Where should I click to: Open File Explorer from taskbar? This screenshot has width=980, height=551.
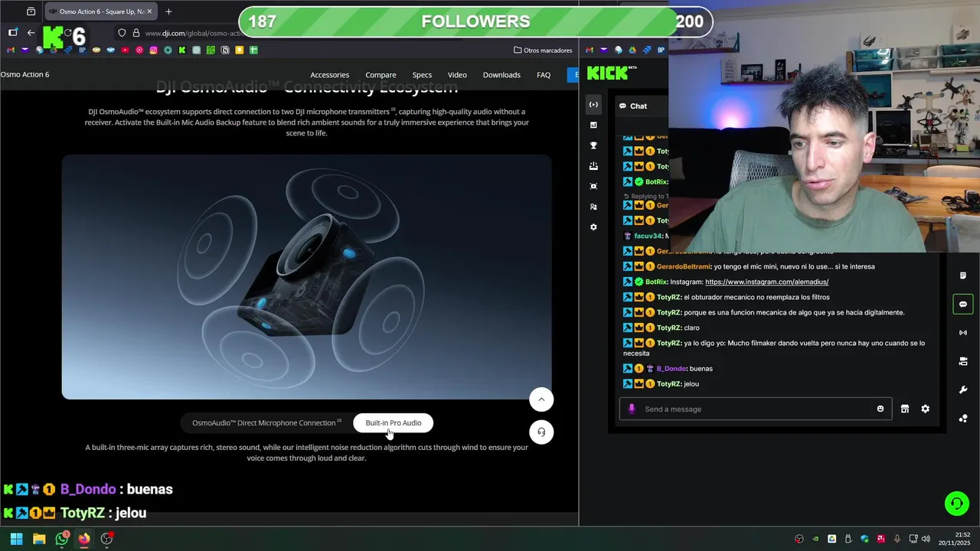pos(39,539)
